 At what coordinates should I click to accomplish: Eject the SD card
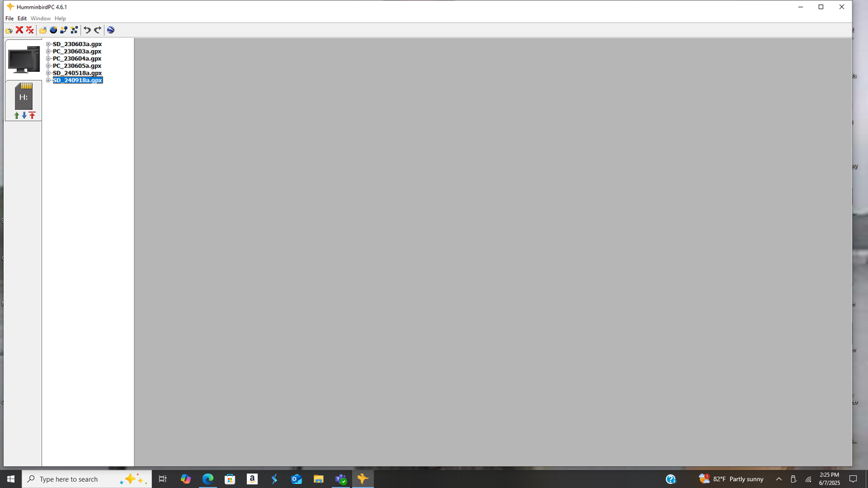click(32, 115)
